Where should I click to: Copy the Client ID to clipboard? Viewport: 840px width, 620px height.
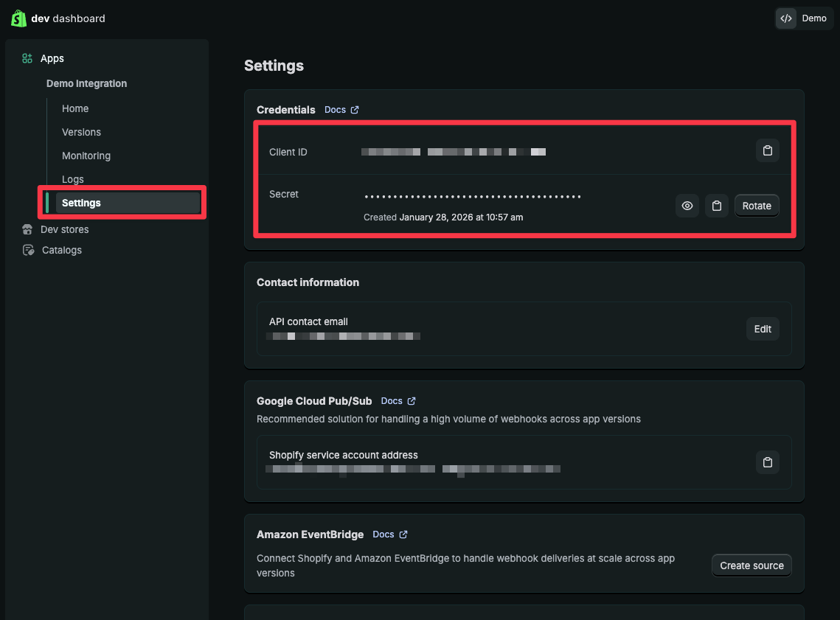click(x=767, y=150)
